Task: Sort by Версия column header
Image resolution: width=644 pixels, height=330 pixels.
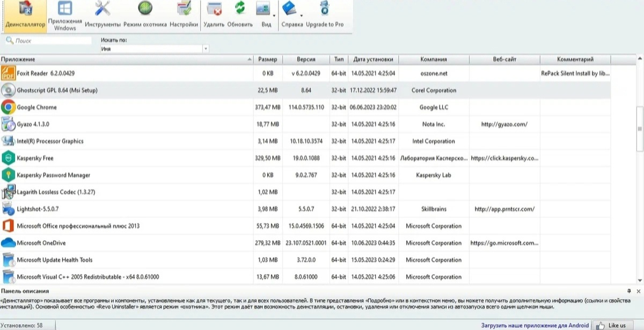Action: pos(306,59)
